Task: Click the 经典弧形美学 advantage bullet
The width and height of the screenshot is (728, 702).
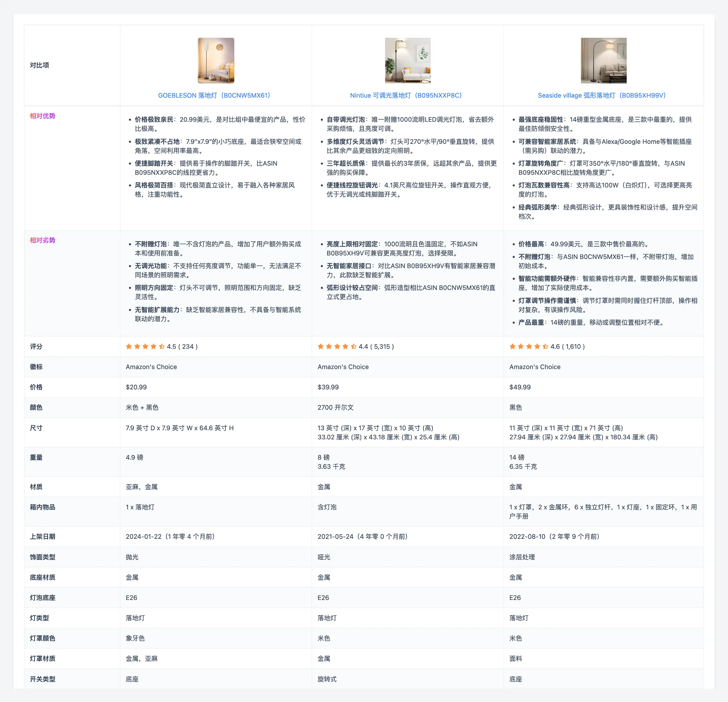Action: [x=608, y=211]
